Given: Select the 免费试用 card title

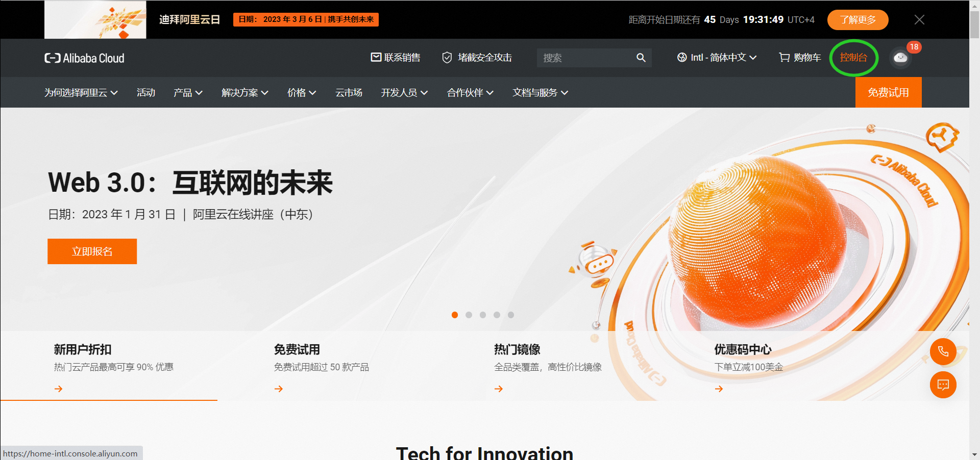Looking at the screenshot, I should click(x=297, y=349).
